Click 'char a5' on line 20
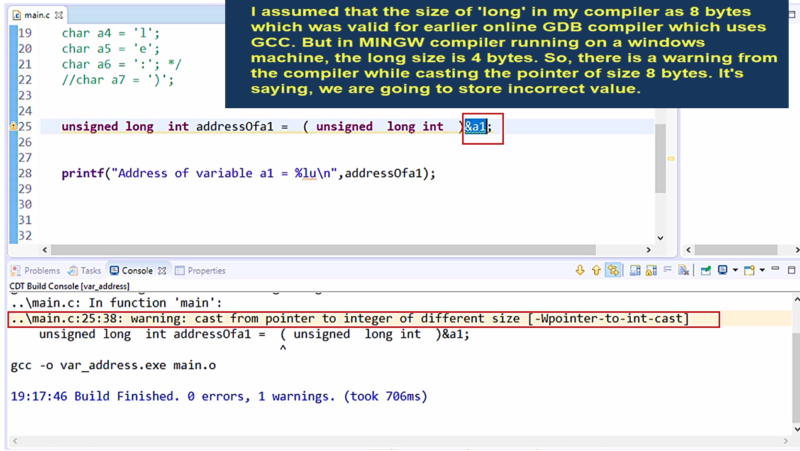Image resolution: width=800 pixels, height=451 pixels. point(86,49)
